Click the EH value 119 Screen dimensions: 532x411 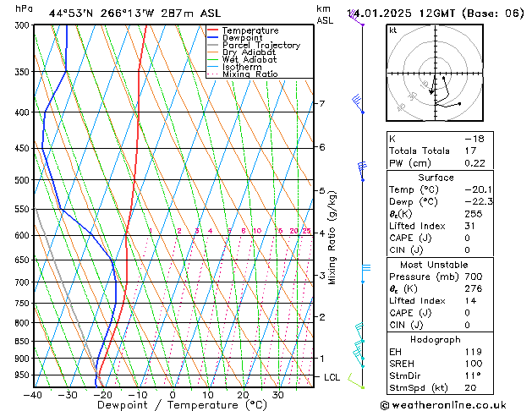click(x=474, y=352)
